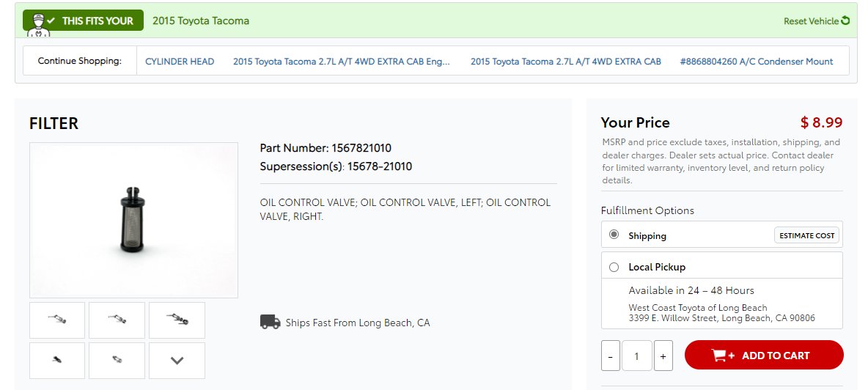Select the fourth product thumbnail

tap(57, 361)
